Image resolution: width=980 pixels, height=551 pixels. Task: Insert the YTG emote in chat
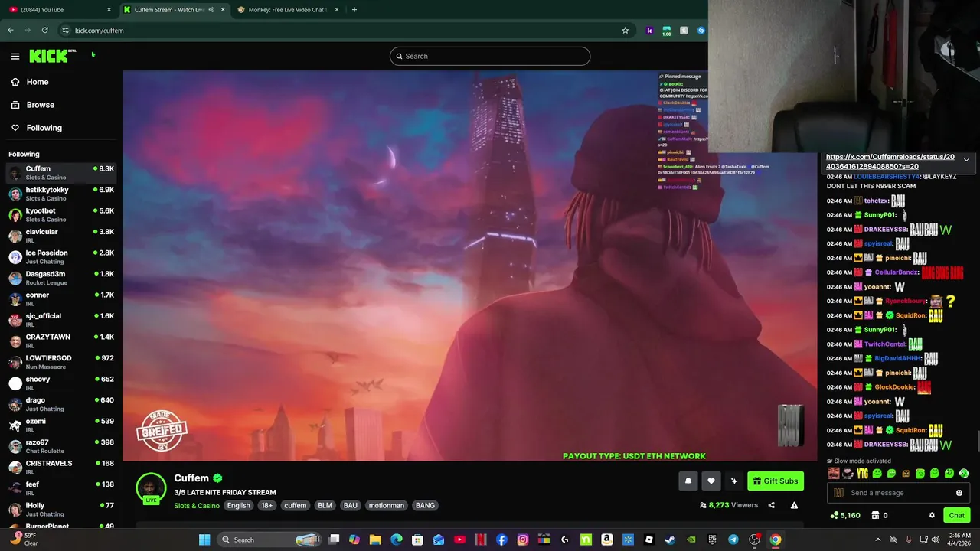click(862, 474)
